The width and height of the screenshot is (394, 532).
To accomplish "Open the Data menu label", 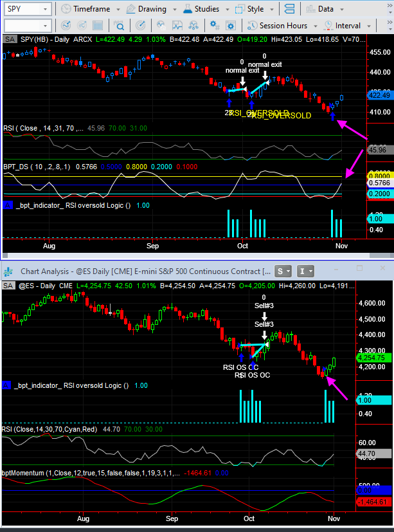I will (325, 9).
